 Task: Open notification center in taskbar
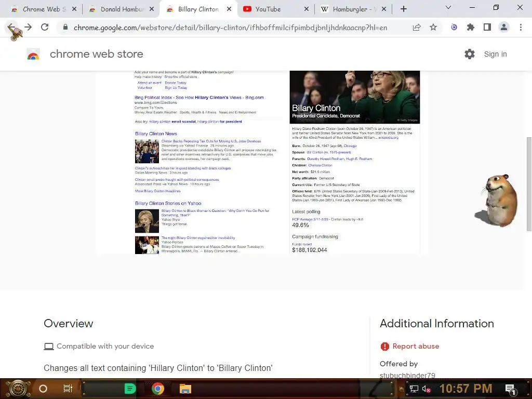(511, 389)
